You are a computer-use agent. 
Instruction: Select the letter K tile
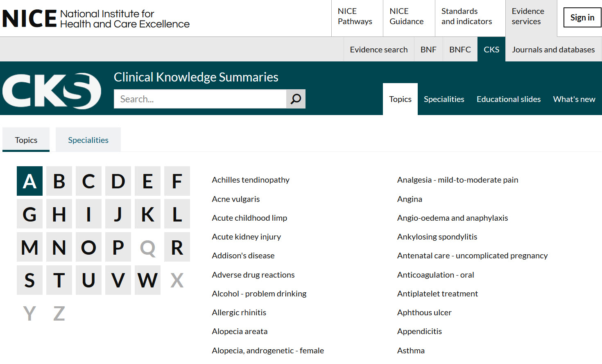pyautogui.click(x=147, y=214)
